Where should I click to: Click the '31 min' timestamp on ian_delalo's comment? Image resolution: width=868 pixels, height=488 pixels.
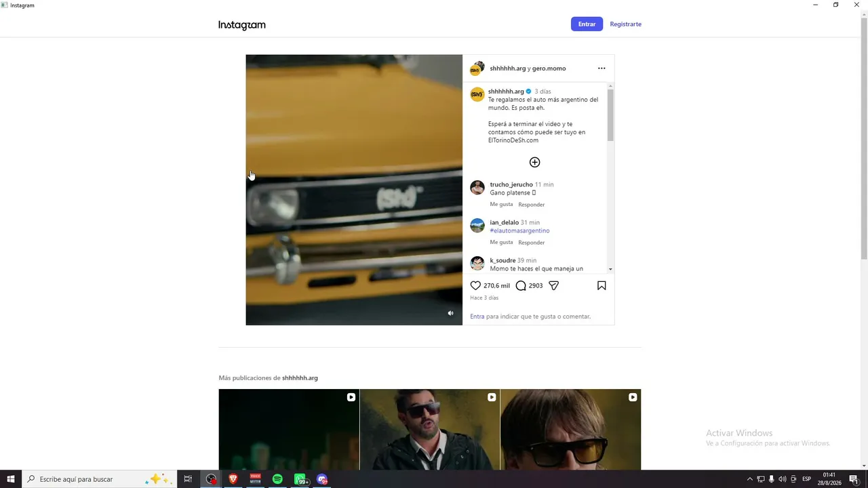(530, 222)
